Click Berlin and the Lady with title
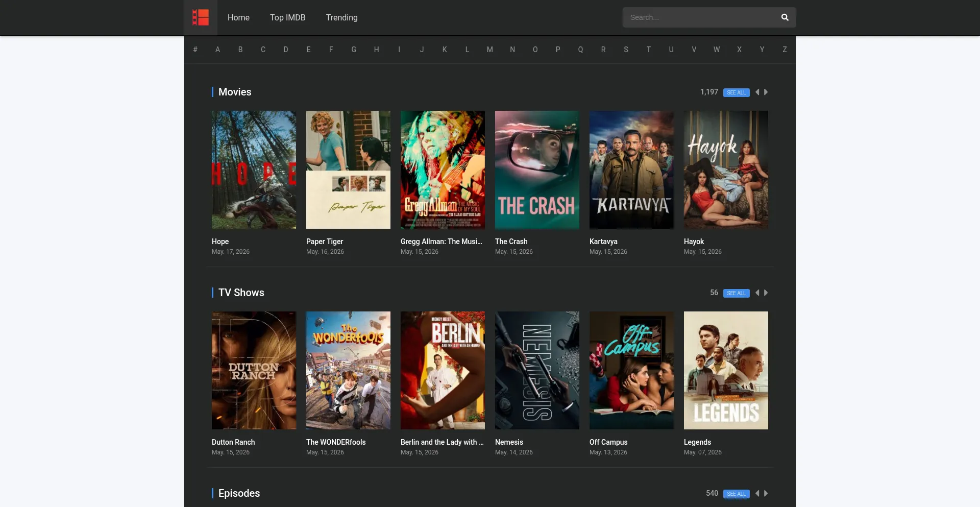 point(442,442)
